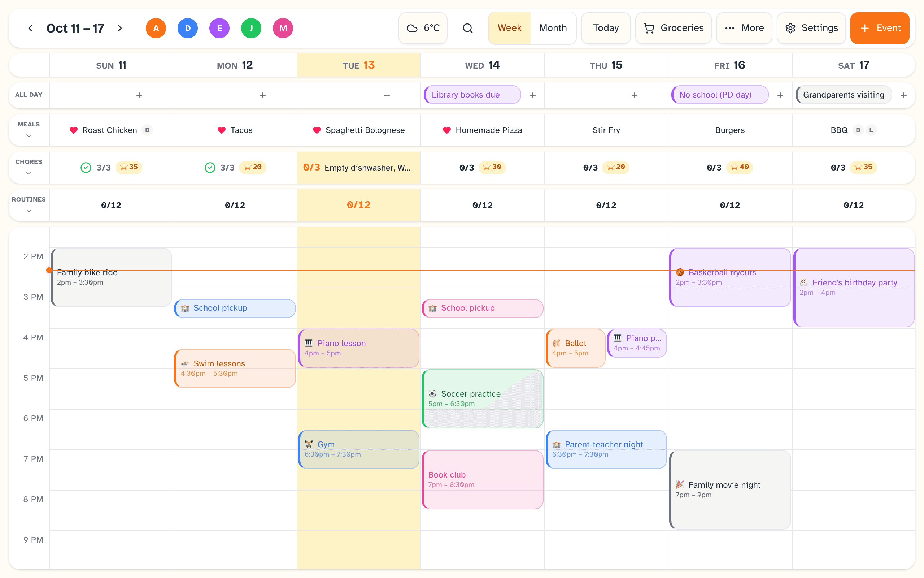Screen dimensions: 924x578
Task: Switch to Month view
Action: [553, 28]
